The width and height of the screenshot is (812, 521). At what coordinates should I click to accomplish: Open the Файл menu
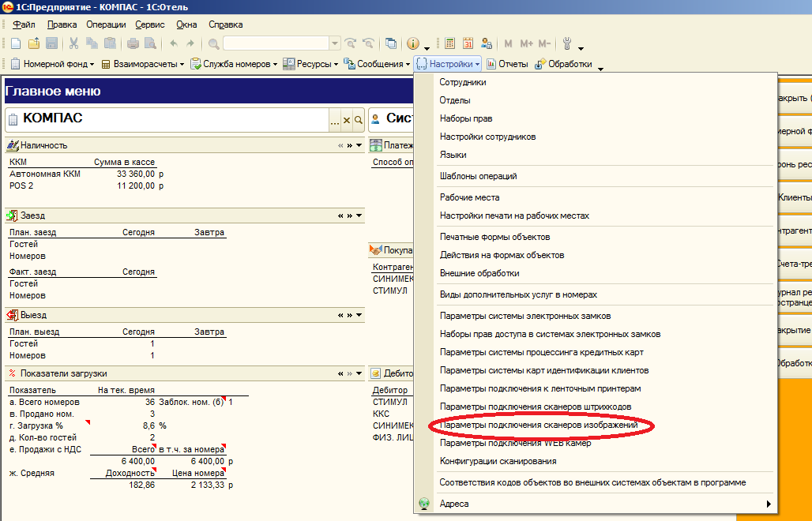coord(24,24)
